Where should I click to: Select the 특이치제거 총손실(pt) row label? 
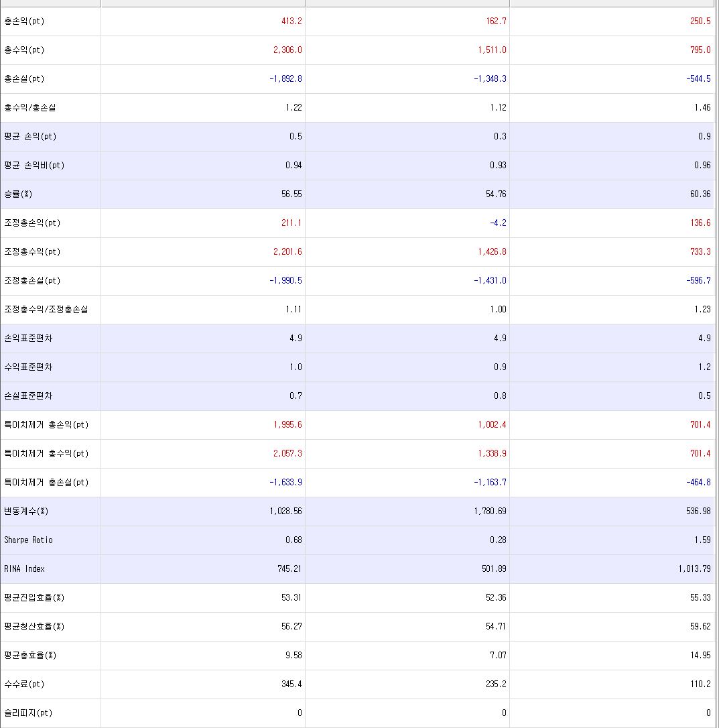[x=46, y=483]
